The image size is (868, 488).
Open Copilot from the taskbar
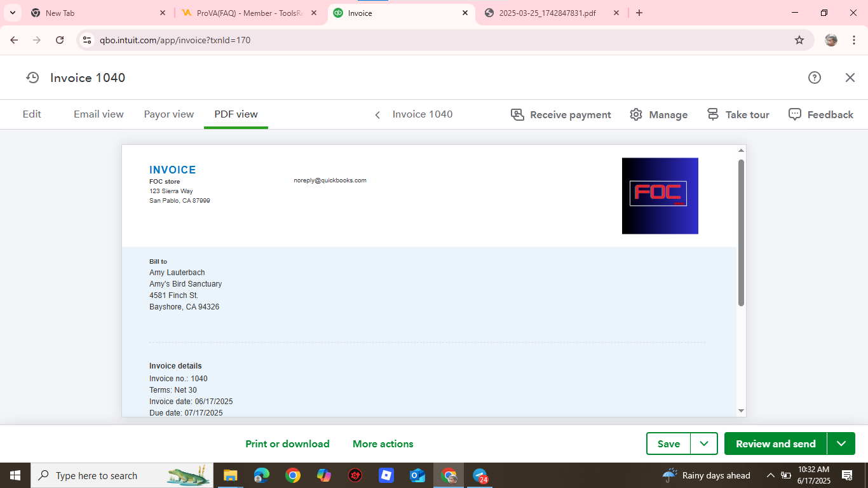[x=323, y=475]
